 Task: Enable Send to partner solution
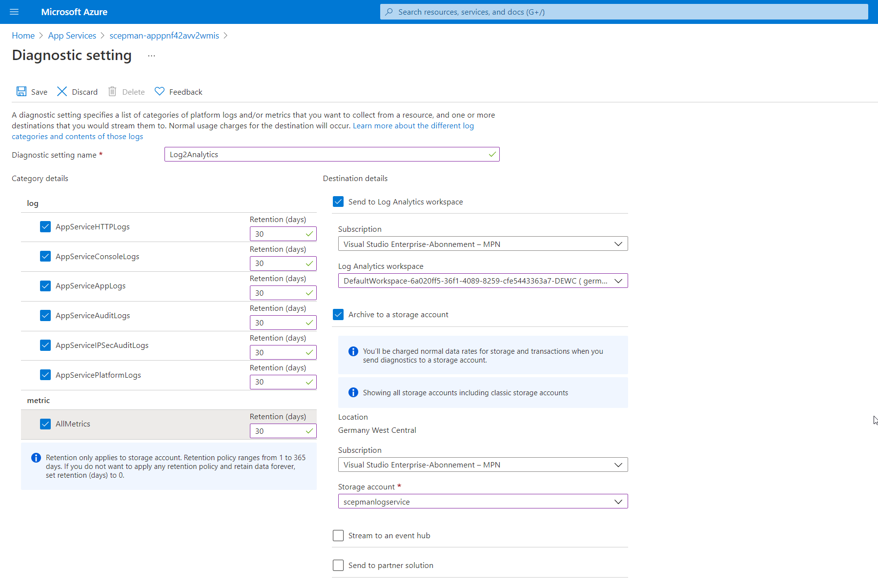tap(338, 565)
